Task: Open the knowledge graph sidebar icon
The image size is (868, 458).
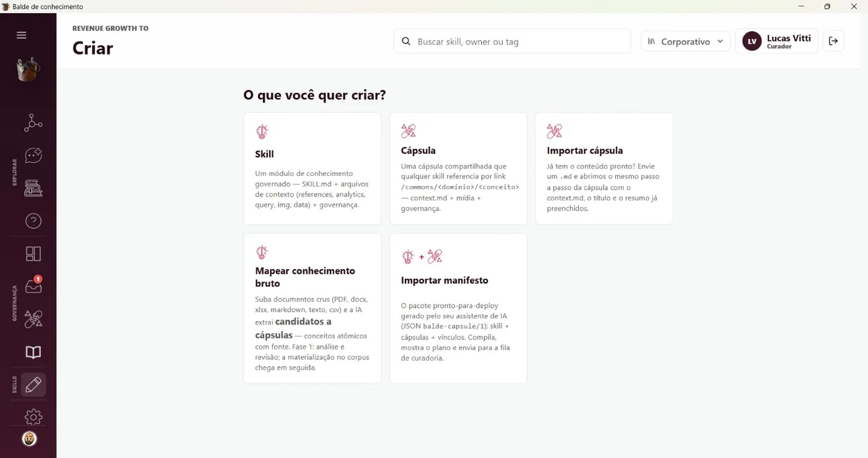Action: pyautogui.click(x=33, y=123)
